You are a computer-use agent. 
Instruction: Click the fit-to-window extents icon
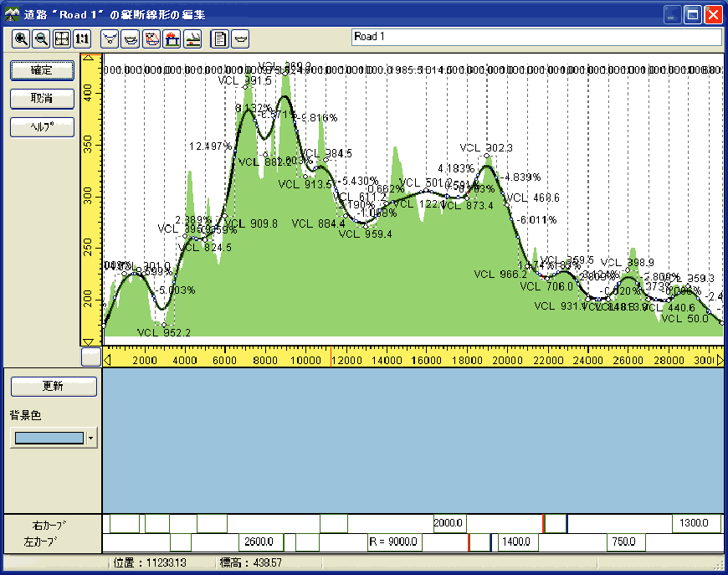(62, 39)
